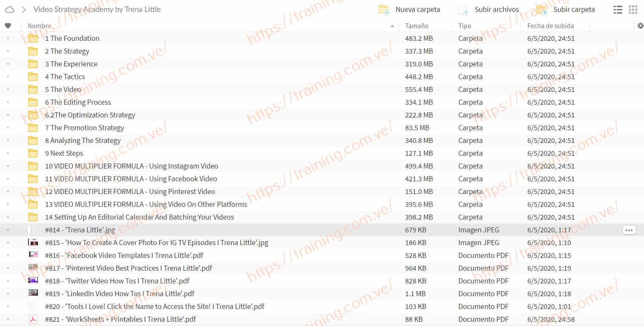The image size is (644, 326).
Task: Click the cloud drive root icon
Action: click(9, 9)
